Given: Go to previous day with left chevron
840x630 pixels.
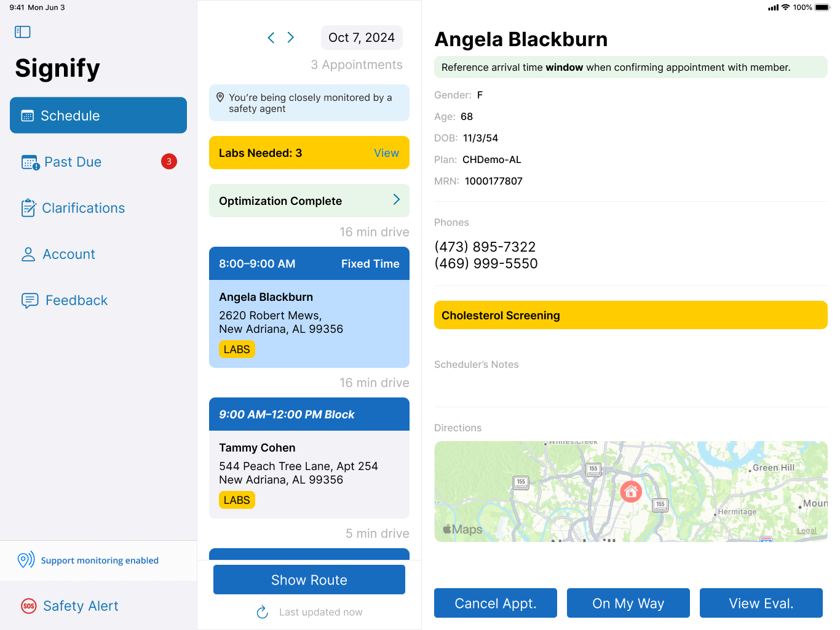Looking at the screenshot, I should coord(271,38).
